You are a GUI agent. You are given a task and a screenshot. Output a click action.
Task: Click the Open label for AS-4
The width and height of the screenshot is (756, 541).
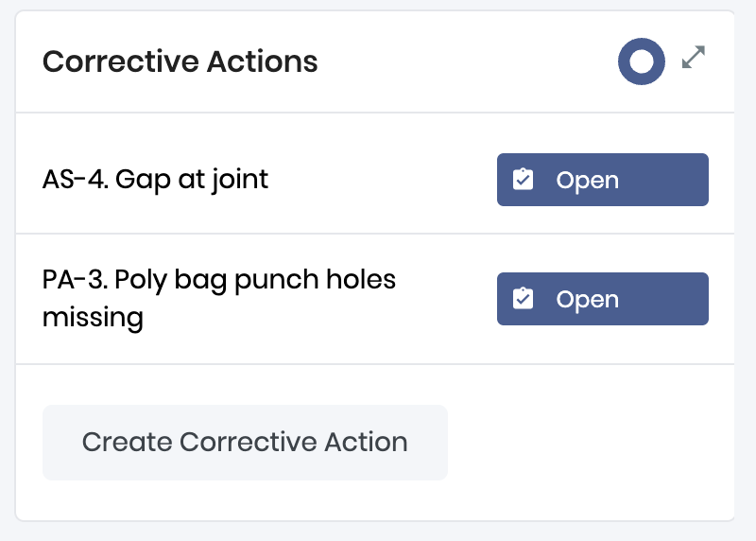[587, 181]
